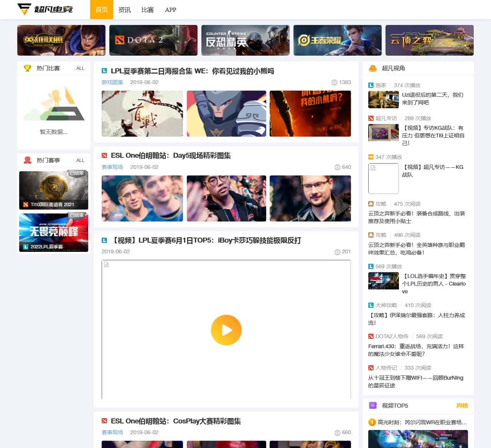Open article ESL One伯明翰站：Day5现场精彩图集
Screen dimensions: 491x448
click(171, 155)
